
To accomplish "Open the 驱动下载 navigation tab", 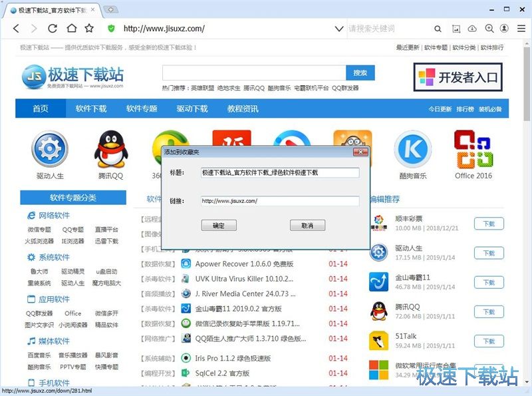I will pyautogui.click(x=192, y=108).
